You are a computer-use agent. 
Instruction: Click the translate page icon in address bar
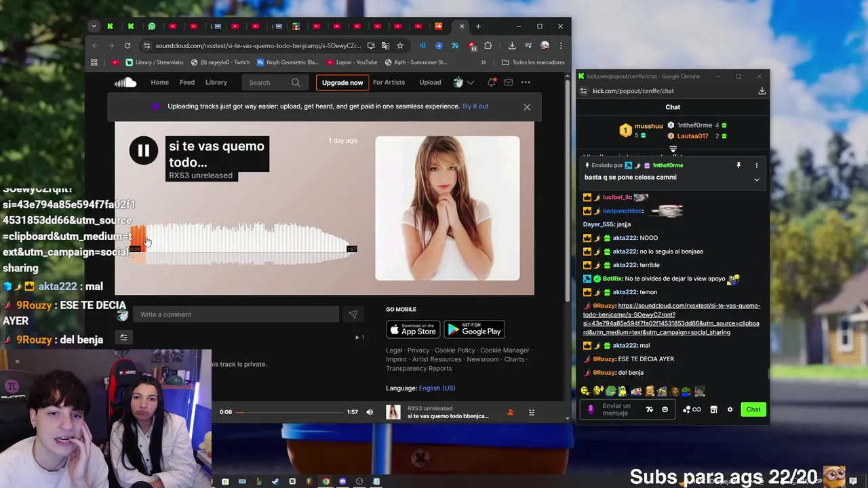385,45
